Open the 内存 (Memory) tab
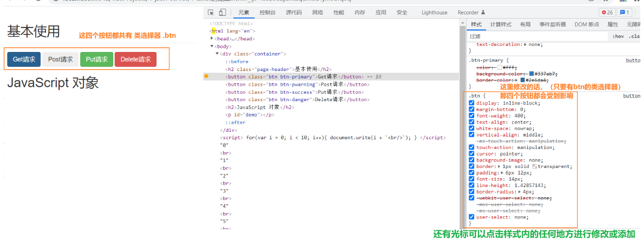Viewport: 644px width, 239px height. pyautogui.click(x=360, y=13)
